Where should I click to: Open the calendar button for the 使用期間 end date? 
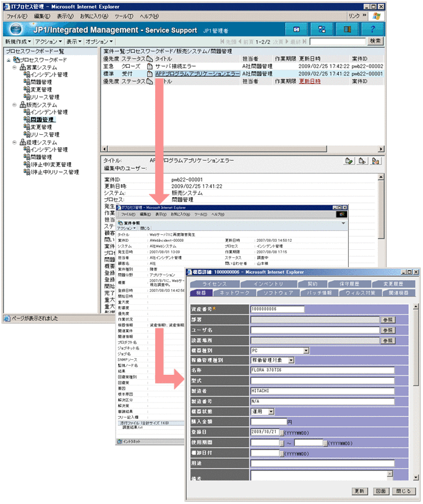325,443
